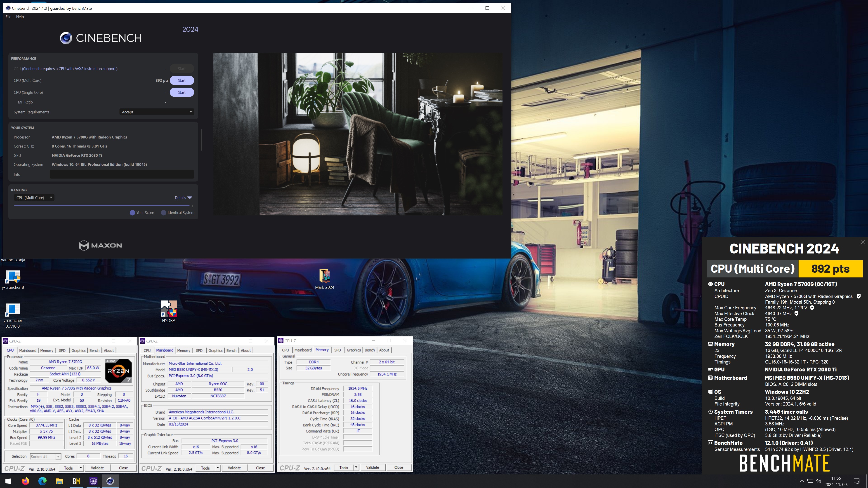This screenshot has height=488, width=868.
Task: Open network status in system tray
Action: (810, 481)
